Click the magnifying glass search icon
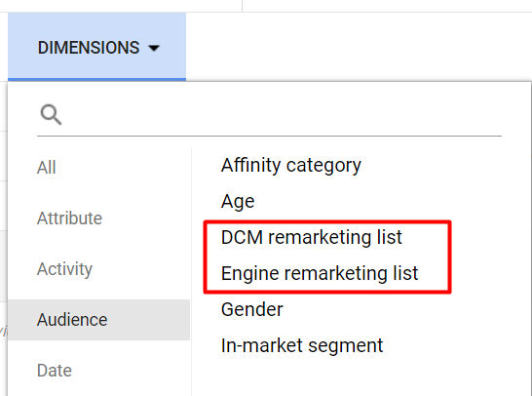This screenshot has height=396, width=532. click(51, 114)
